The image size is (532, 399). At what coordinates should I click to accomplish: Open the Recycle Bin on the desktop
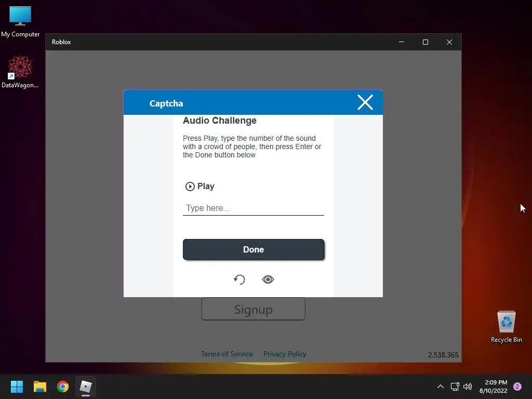click(506, 327)
